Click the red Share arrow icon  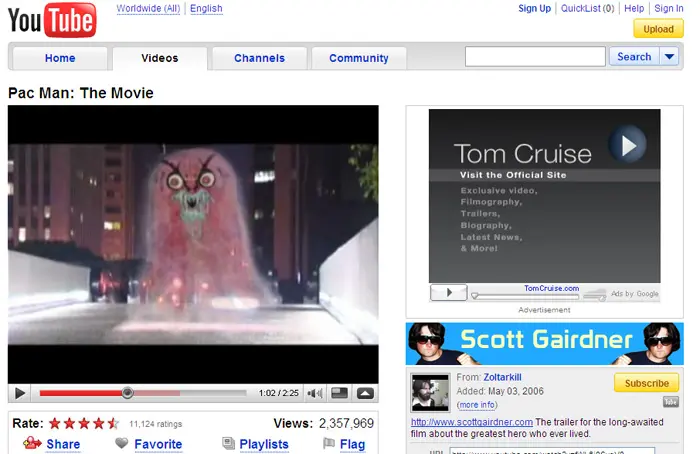coord(32,443)
